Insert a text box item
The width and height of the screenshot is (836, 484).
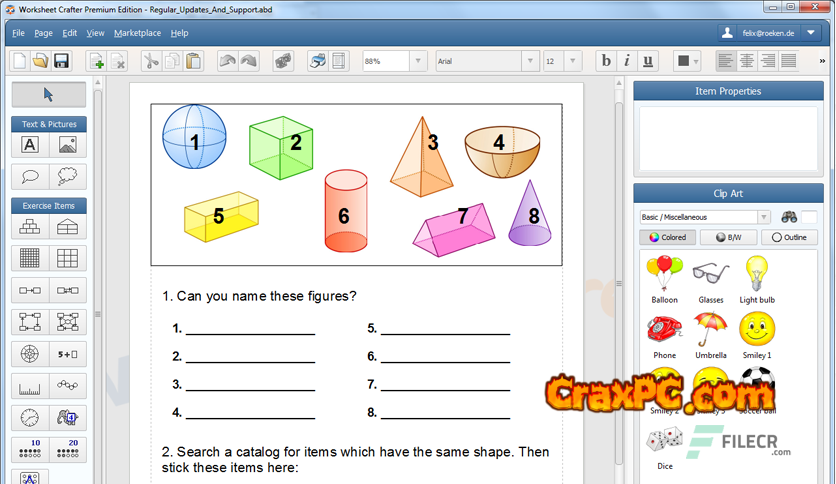30,145
